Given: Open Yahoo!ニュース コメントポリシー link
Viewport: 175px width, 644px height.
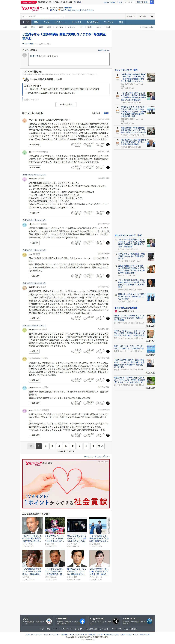Looking at the screenshot, I should (97, 456).
